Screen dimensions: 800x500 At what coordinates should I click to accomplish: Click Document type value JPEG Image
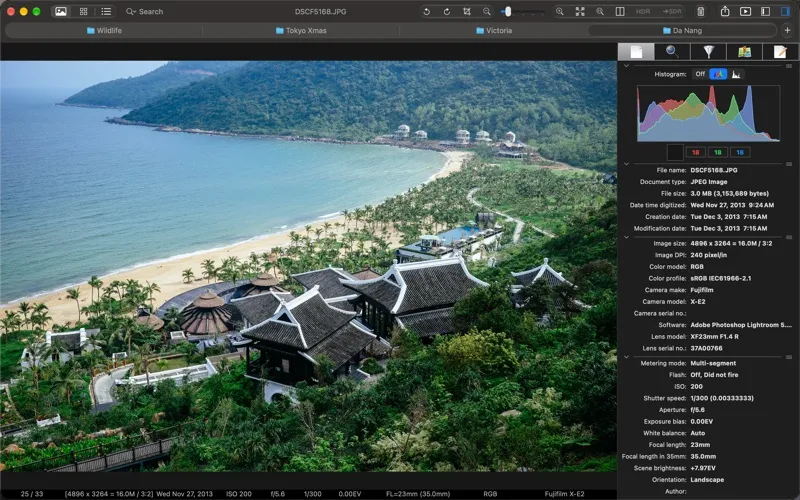tap(709, 182)
